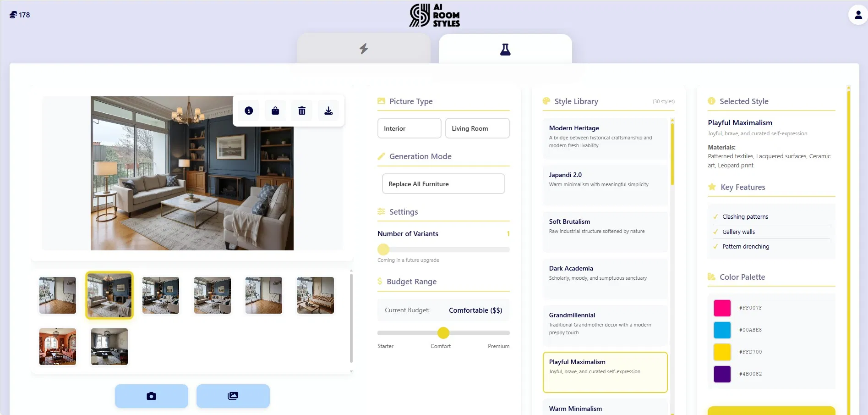Open the Living Room dropdown
Viewport: 868px width, 415px height.
(477, 128)
